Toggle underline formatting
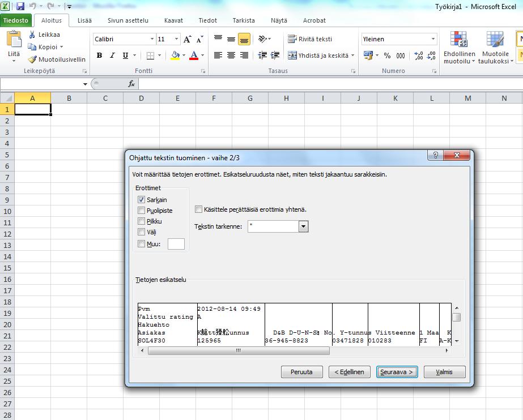 125,55
